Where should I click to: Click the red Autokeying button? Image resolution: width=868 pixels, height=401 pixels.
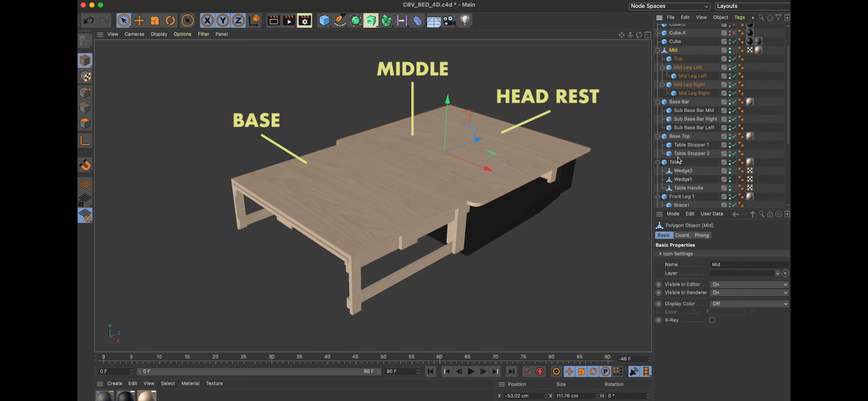click(540, 372)
